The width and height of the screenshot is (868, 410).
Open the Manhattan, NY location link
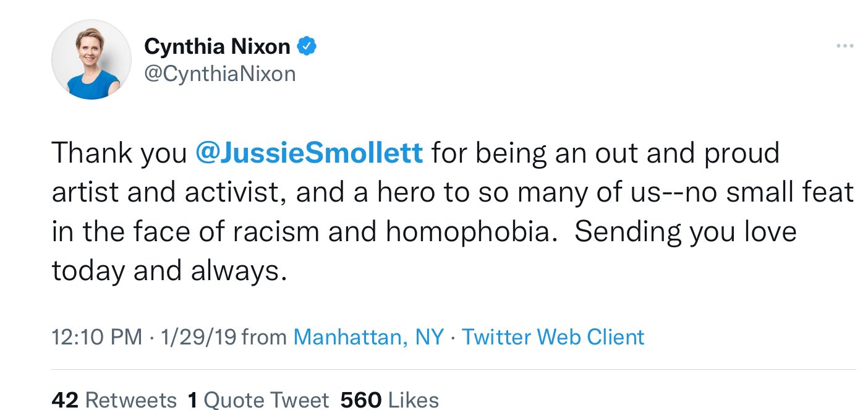click(368, 337)
